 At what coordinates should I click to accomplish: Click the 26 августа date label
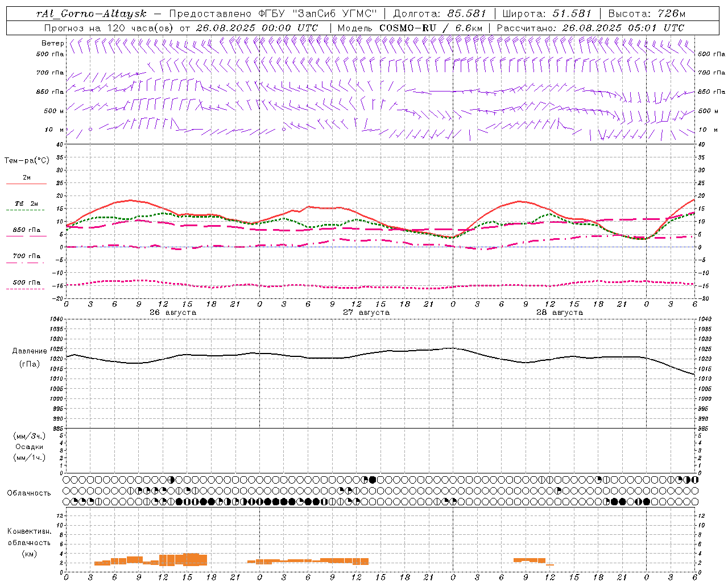[x=173, y=313]
